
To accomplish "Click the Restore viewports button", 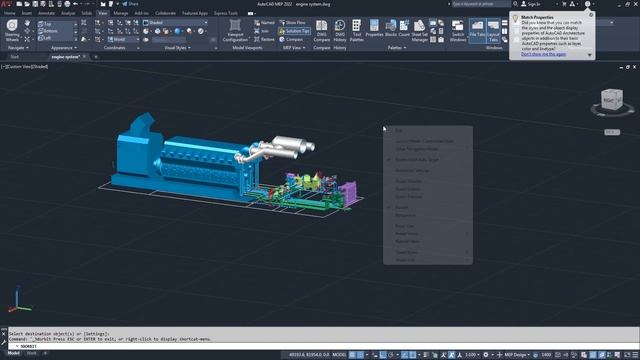I will 264,40.
